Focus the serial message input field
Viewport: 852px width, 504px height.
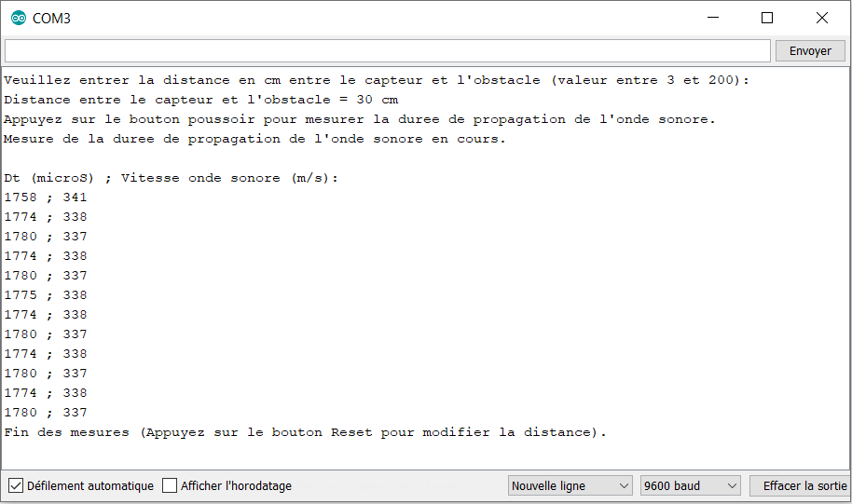(x=387, y=50)
